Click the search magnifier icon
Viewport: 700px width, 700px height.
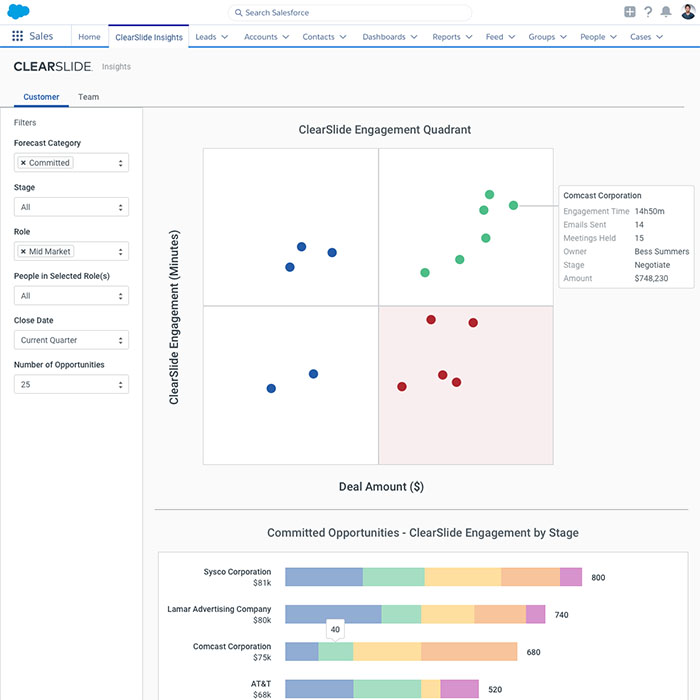pos(239,12)
